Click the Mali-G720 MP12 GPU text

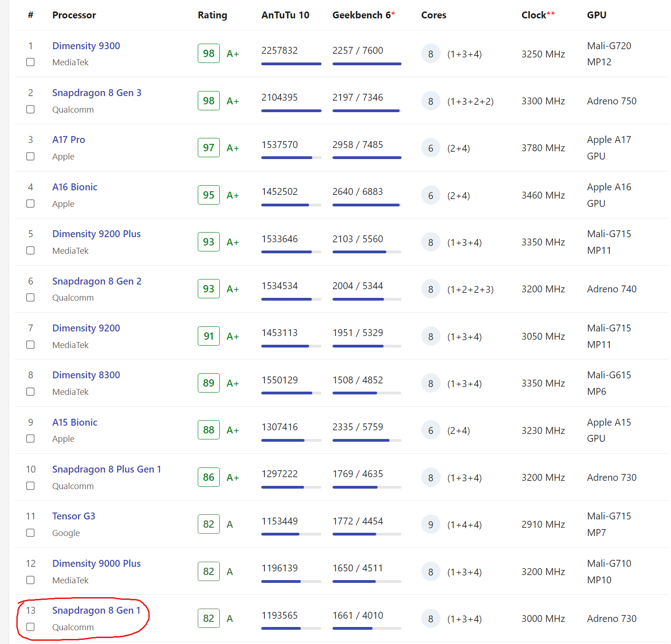[609, 54]
